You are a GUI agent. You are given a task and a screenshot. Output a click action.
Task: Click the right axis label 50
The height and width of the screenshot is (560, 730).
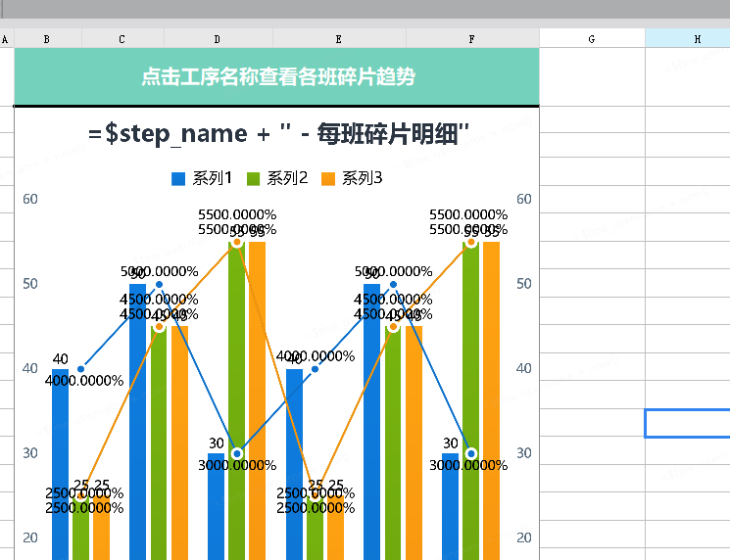524,284
